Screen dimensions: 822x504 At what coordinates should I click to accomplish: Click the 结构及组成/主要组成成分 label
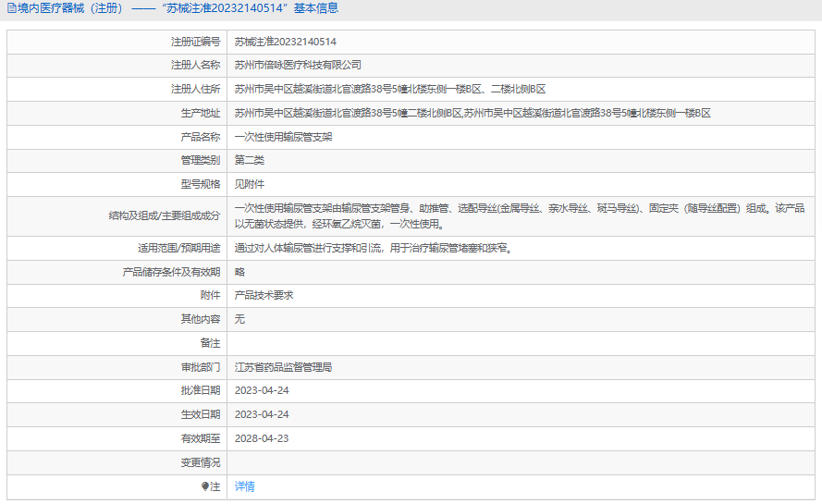165,216
